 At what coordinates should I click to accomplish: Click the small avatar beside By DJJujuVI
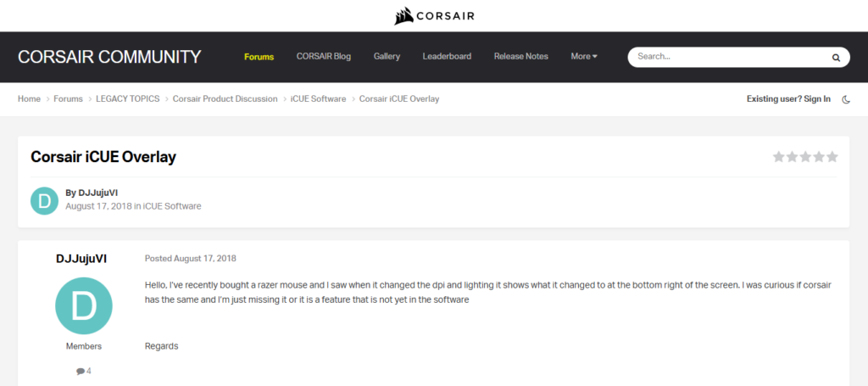[x=44, y=201]
